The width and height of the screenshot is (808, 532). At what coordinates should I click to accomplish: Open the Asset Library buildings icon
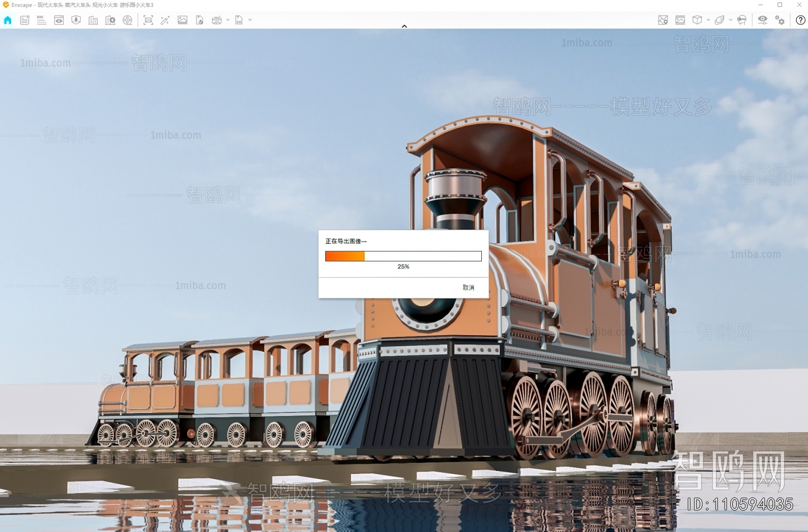click(x=93, y=20)
